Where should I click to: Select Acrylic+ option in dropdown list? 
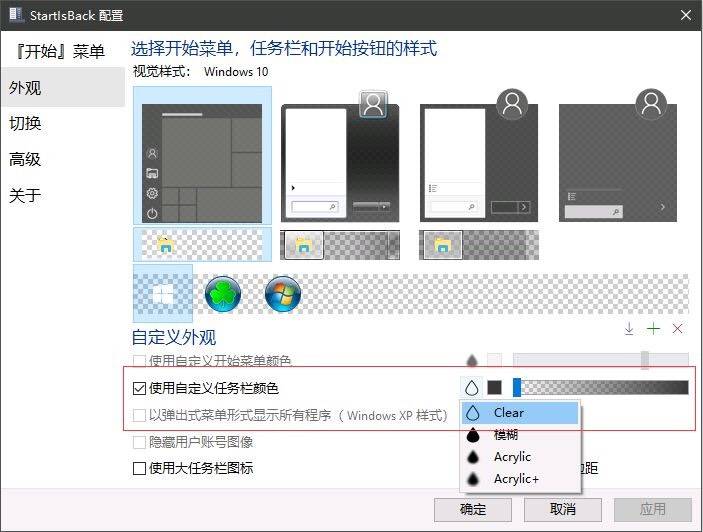coord(521,479)
